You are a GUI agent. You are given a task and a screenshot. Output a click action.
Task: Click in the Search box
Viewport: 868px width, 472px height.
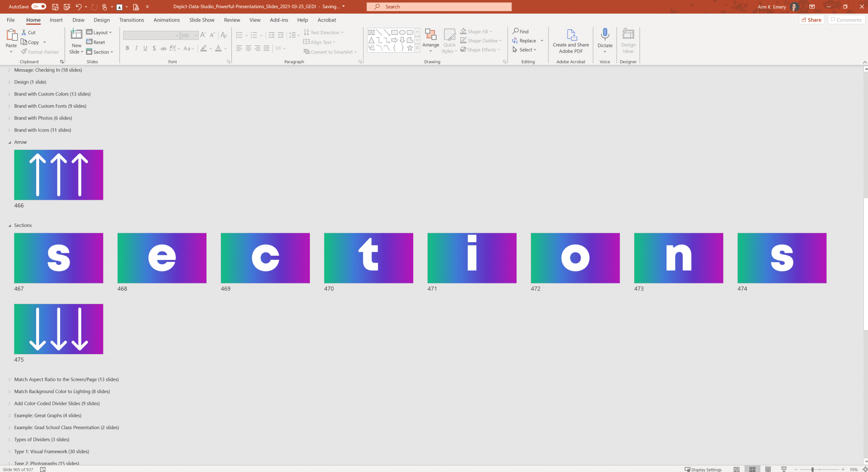439,6
